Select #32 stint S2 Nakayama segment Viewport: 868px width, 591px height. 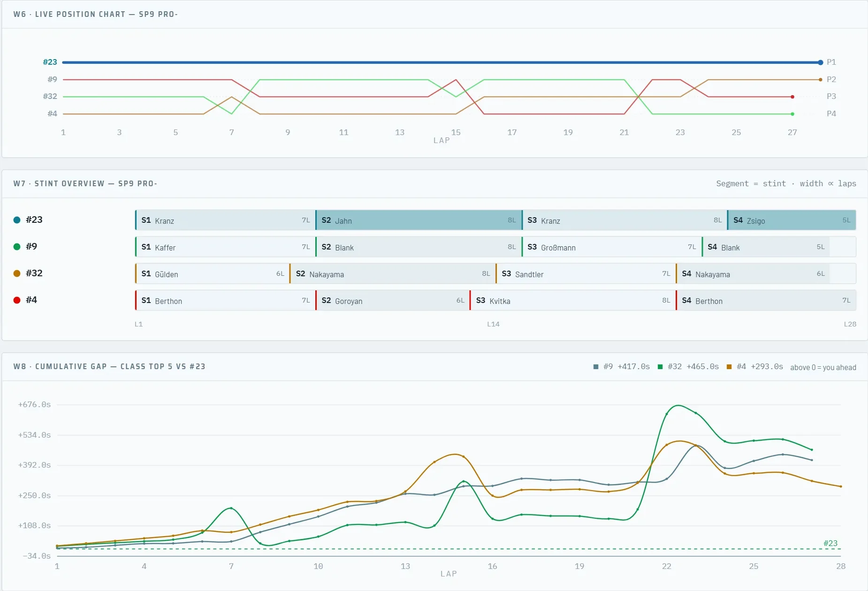click(x=393, y=274)
